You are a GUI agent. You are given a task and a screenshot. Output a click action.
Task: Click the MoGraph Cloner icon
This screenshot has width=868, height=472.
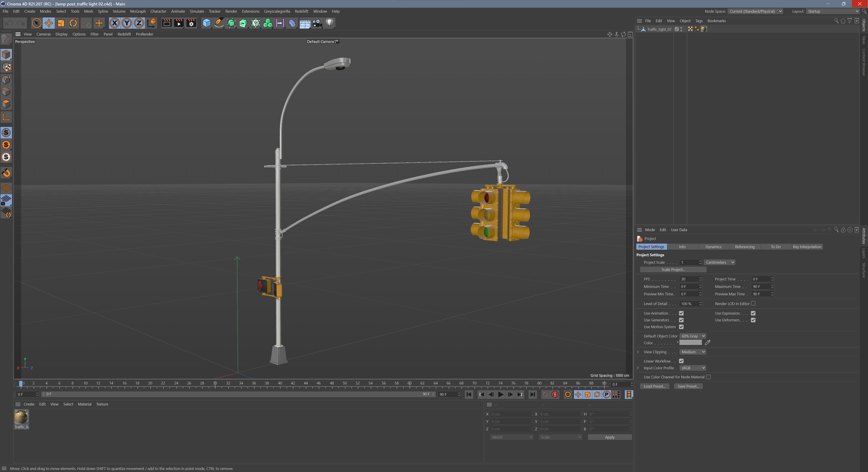(268, 23)
